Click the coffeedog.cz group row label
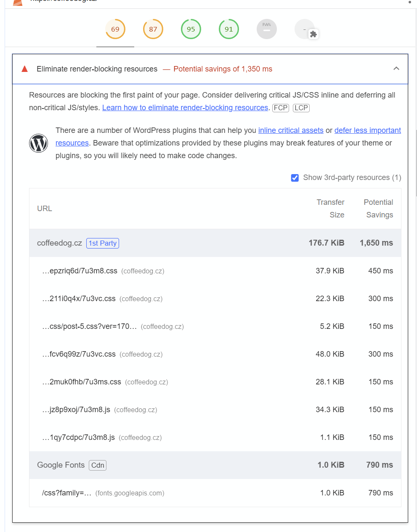Screen dimensions: 417x532 (59, 243)
